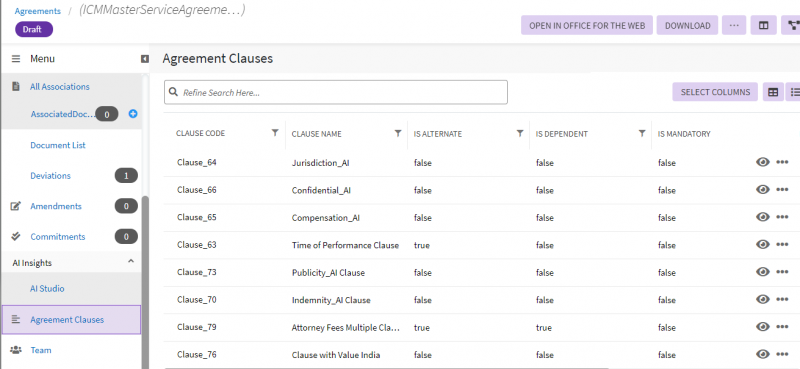Click the Commitments check icon
800x369 pixels.
16,236
